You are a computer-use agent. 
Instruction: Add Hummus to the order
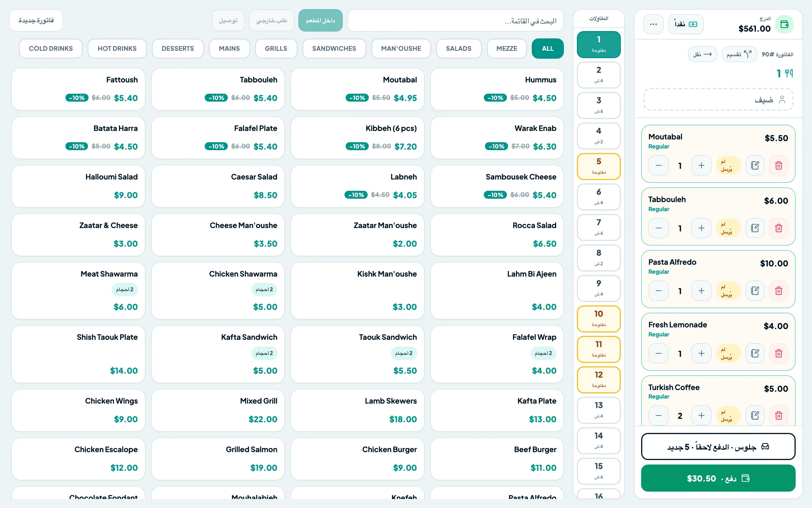497,89
